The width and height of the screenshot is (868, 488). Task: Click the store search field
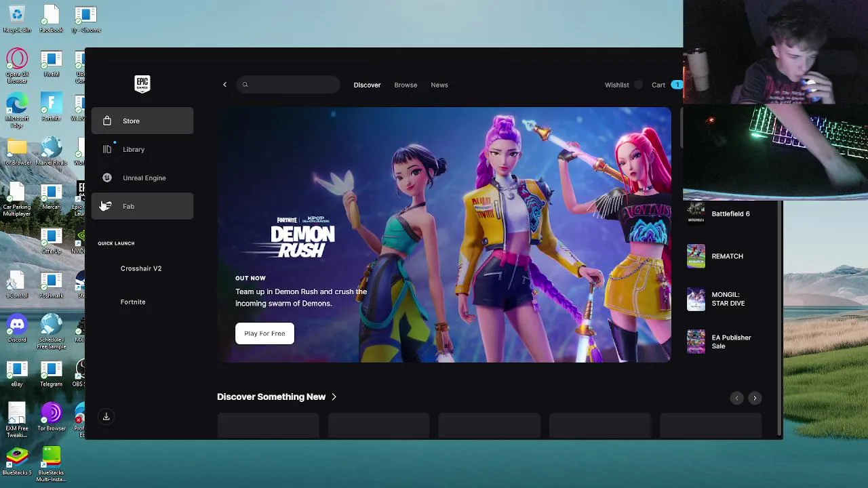tap(288, 85)
